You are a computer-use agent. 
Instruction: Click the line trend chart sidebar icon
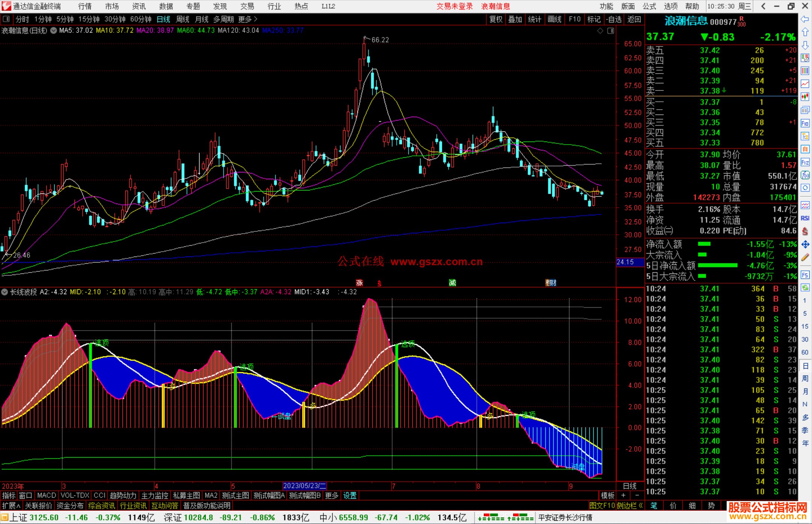(805, 83)
